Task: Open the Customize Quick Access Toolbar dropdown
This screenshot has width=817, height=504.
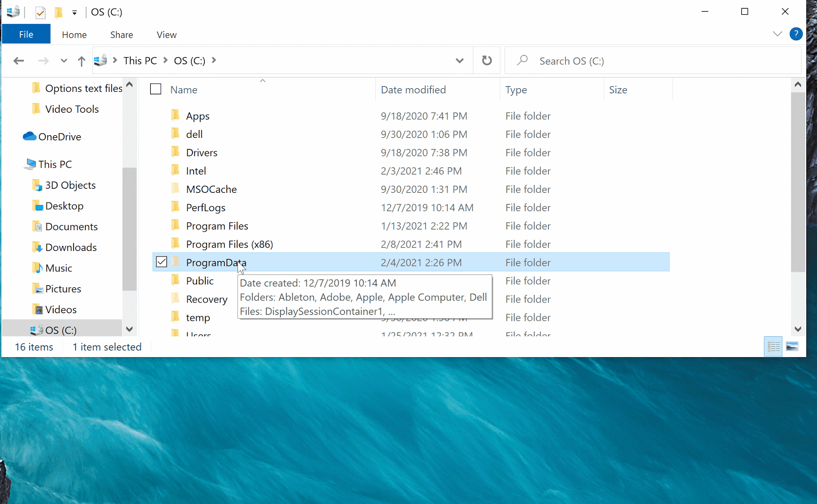Action: coord(75,12)
